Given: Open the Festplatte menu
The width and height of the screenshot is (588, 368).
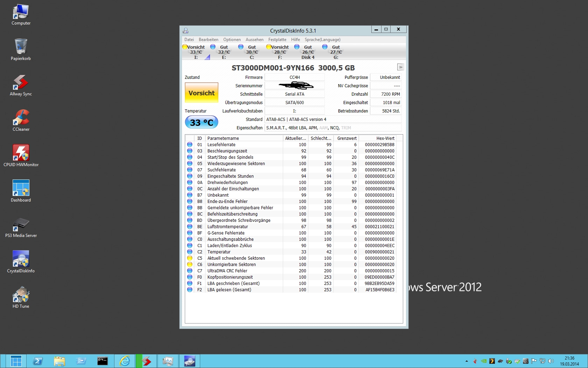Looking at the screenshot, I should click(277, 40).
